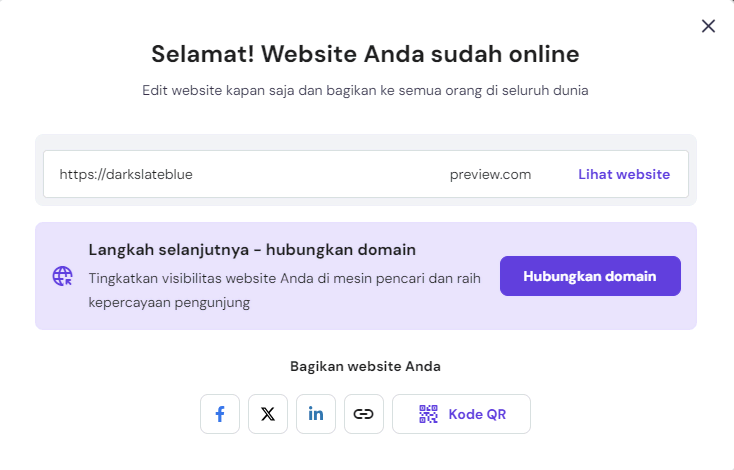This screenshot has width=734, height=470.
Task: Click the Kode QR button label
Action: (477, 414)
